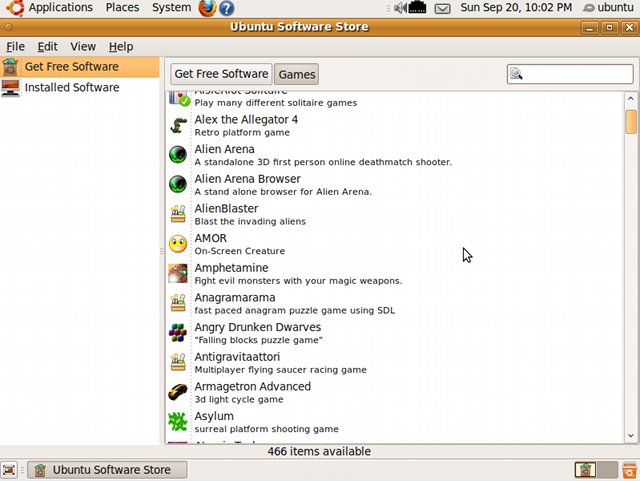Select Get Free Software in sidebar

pos(80,67)
